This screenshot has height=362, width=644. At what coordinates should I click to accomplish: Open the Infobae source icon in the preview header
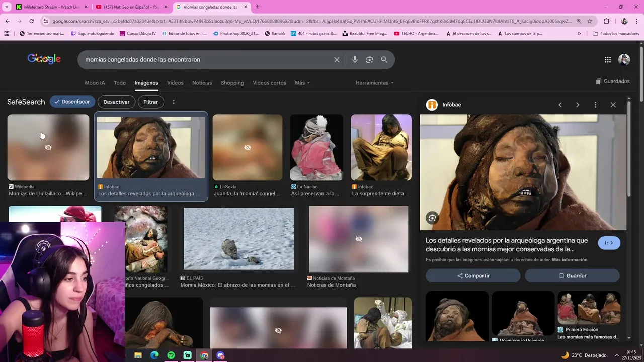(x=432, y=105)
